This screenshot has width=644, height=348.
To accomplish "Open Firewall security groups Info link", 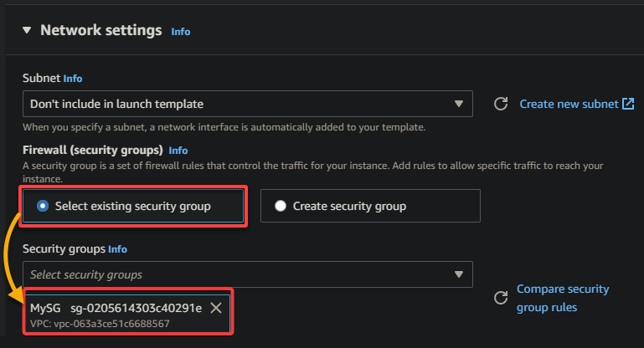I will [x=178, y=151].
